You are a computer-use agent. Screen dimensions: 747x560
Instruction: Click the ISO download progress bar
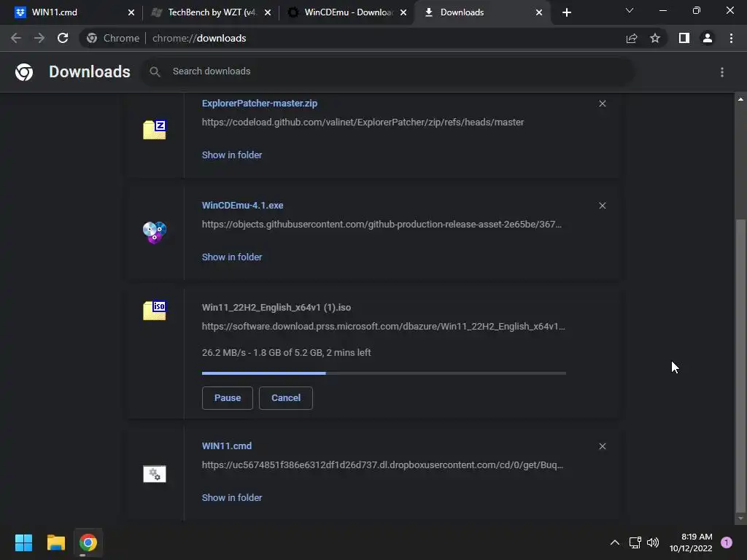coord(384,373)
